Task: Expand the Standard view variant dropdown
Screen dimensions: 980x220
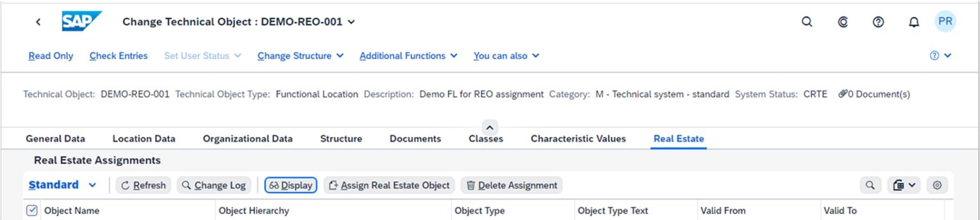Action: point(62,185)
